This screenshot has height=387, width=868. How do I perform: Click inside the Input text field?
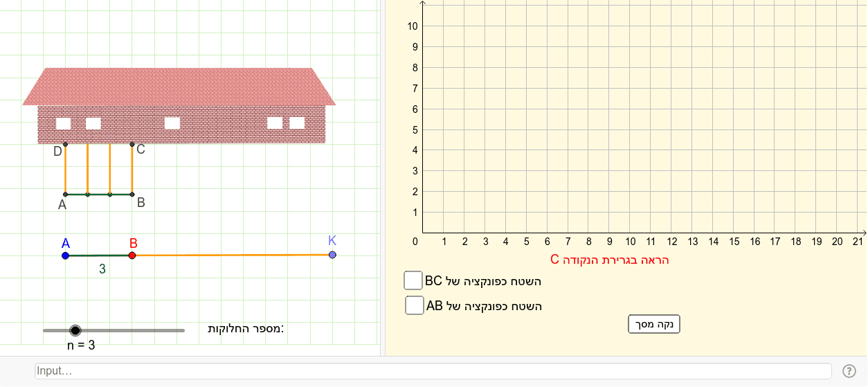[433, 371]
